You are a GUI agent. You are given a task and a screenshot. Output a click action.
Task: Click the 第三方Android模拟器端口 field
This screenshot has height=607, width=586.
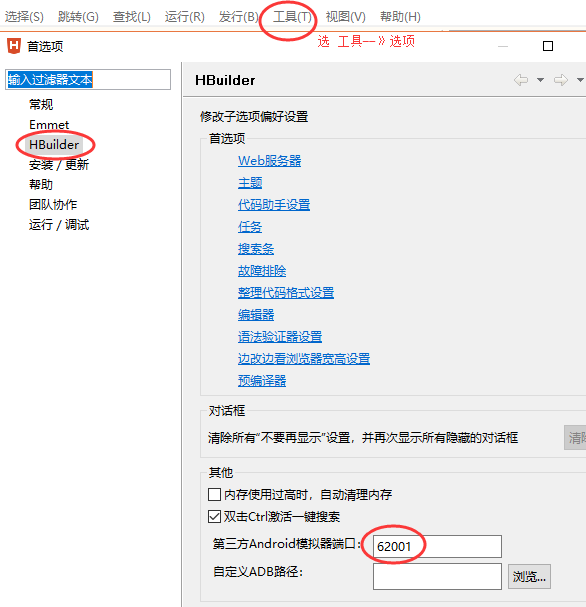(x=437, y=546)
